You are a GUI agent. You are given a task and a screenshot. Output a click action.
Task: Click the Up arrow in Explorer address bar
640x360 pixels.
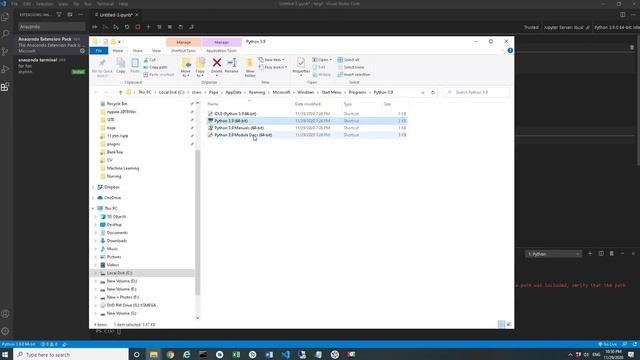120,92
